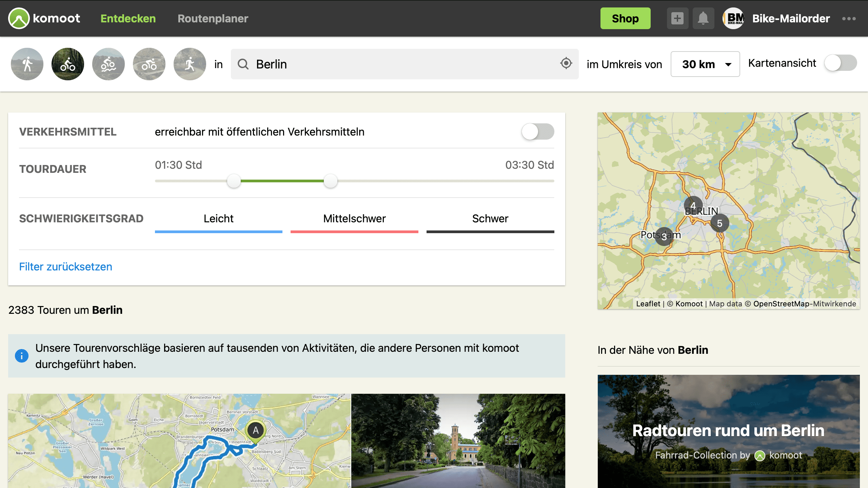Open the OpenStreetMap-Mitwirkende link
Screen dimensions: 868x488
[x=805, y=304]
